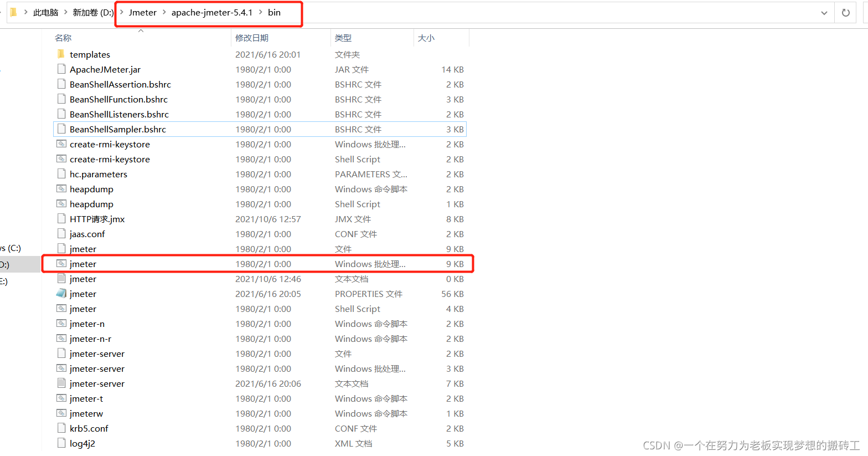Click the 7 KB size cell

pyautogui.click(x=455, y=383)
